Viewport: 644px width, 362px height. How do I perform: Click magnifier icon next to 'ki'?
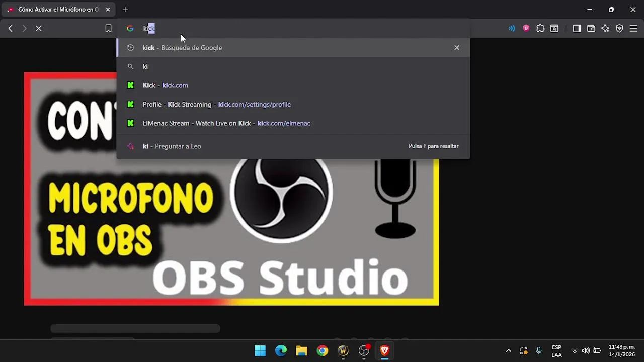[130, 66]
